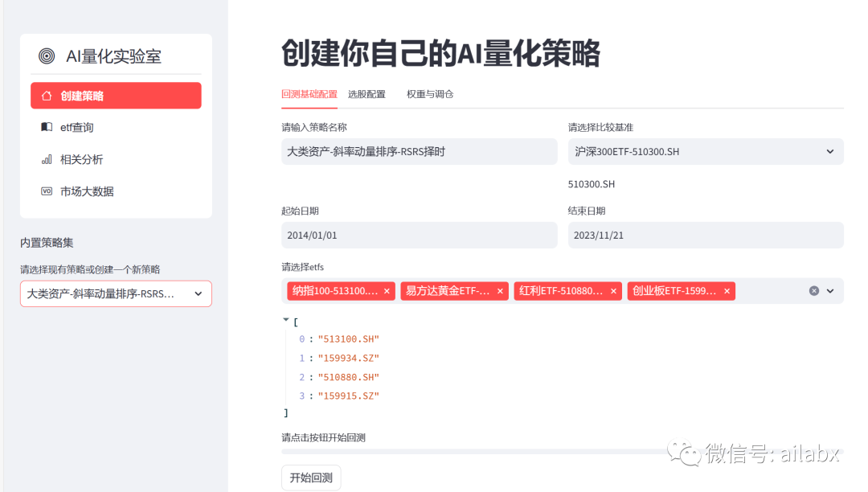Switch to the 选股配置 tab
Screen dimensions: 868x492
click(x=366, y=94)
